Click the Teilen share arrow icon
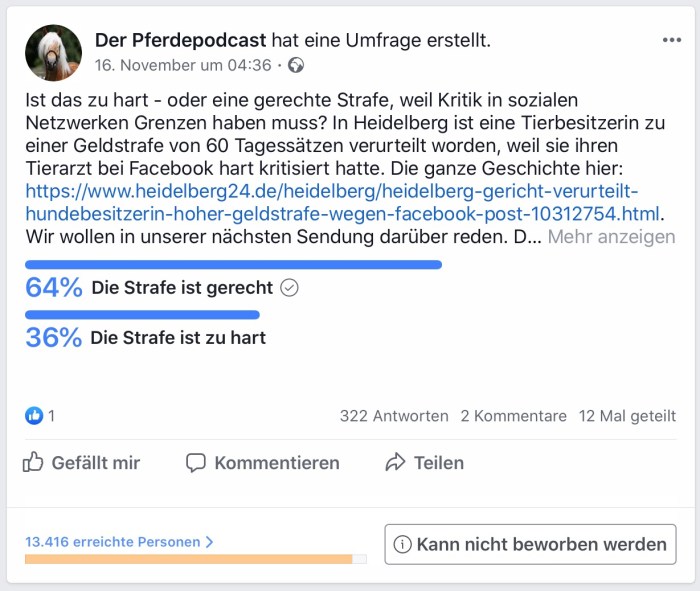This screenshot has width=700, height=591. 395,463
